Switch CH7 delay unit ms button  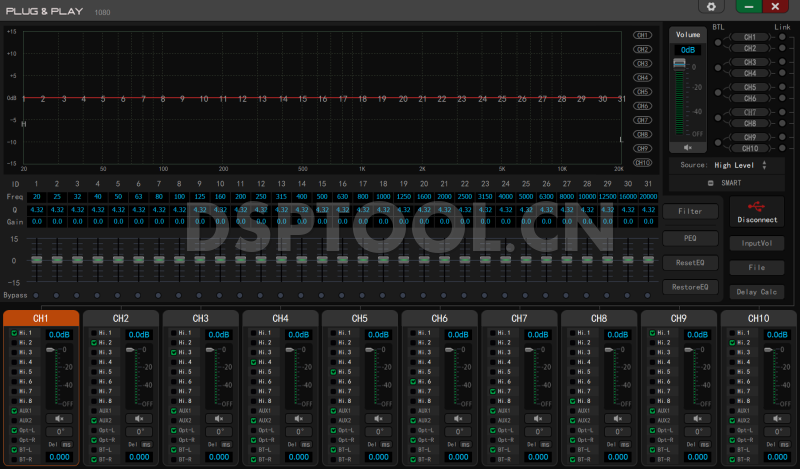[546, 444]
